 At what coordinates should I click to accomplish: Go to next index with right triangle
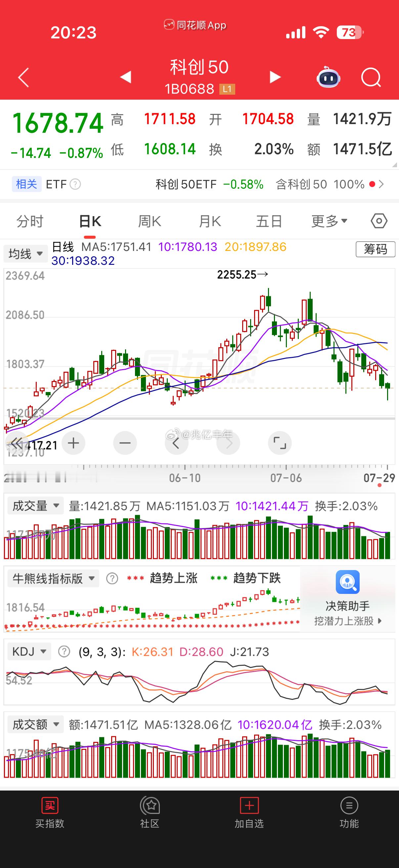(275, 77)
